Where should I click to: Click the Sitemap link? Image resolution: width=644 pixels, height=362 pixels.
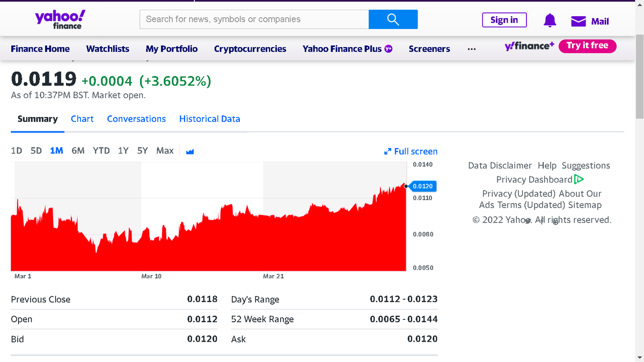pos(585,205)
